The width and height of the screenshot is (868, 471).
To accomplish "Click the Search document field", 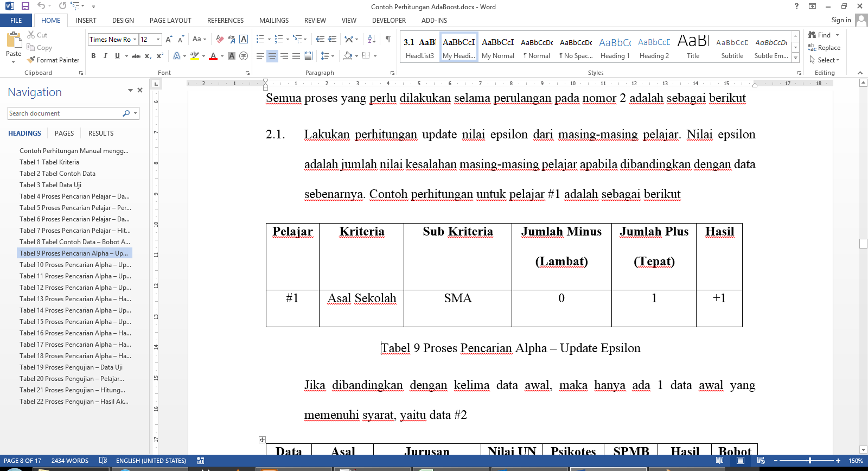I will [64, 113].
